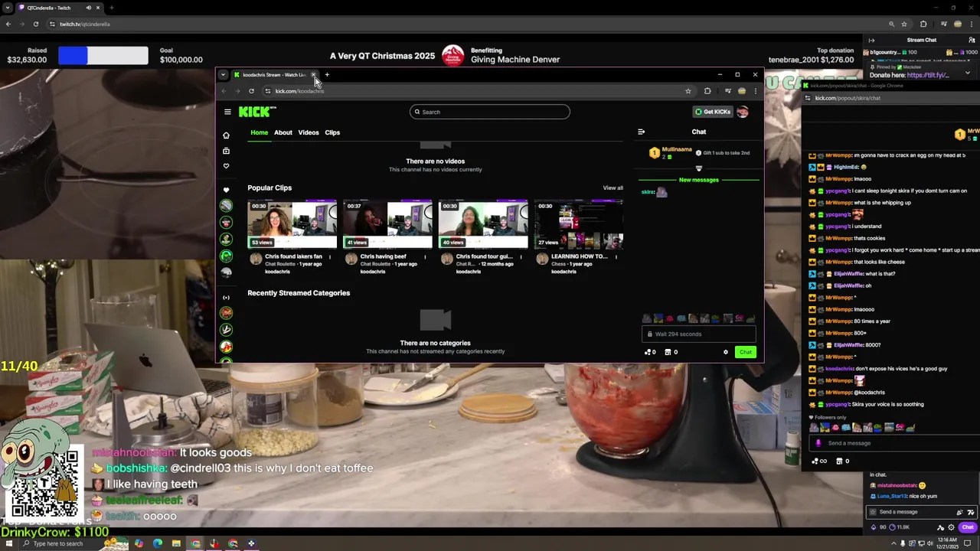Screen dimensions: 980x551
Task: Reload the kick.com page
Action: coord(251,91)
